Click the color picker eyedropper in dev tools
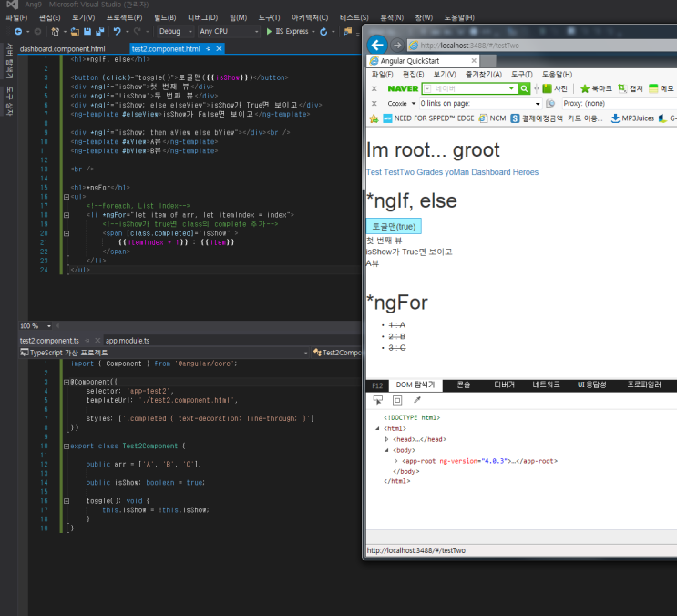This screenshot has width=677, height=616. (417, 400)
